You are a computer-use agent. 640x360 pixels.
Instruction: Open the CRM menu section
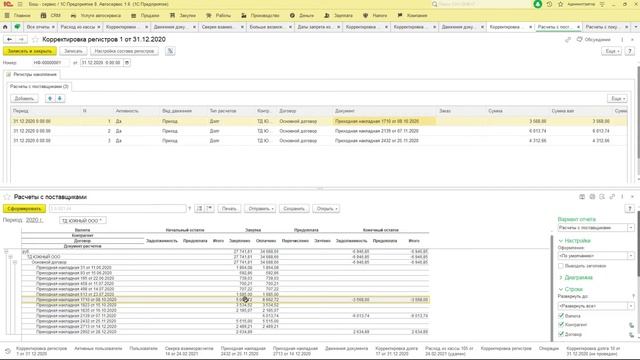click(51, 16)
